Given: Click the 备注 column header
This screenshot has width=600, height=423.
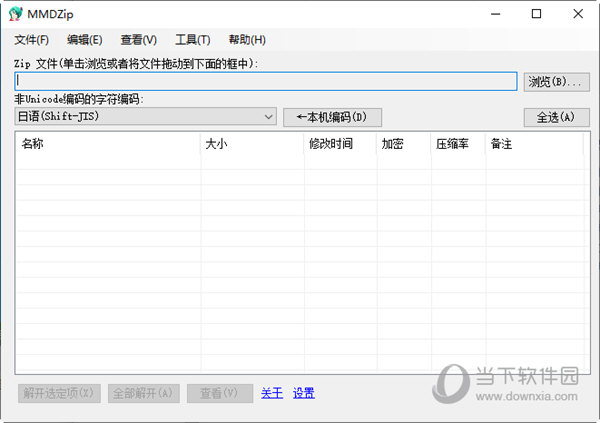Looking at the screenshot, I should pos(532,144).
